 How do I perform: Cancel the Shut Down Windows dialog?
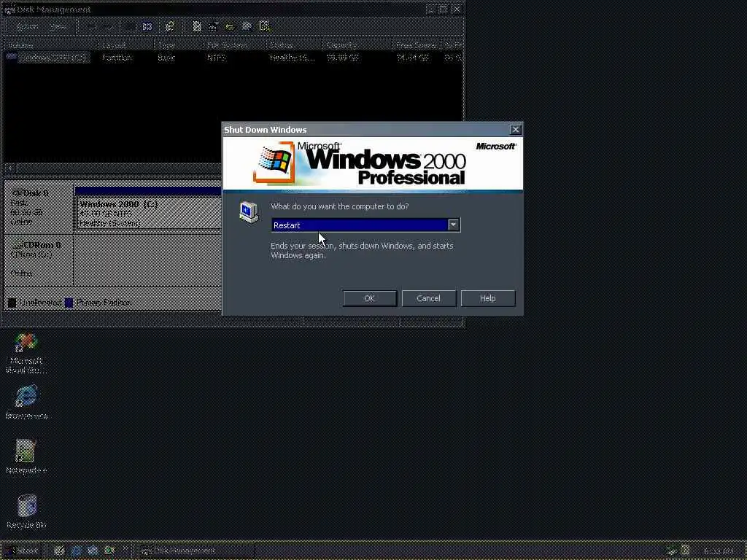(x=428, y=298)
